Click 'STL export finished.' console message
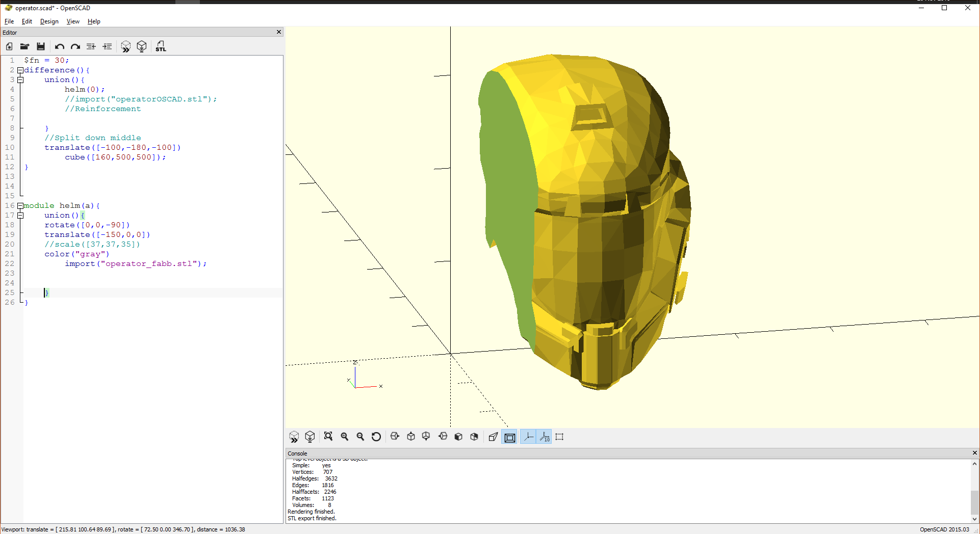The width and height of the screenshot is (980, 534). tap(312, 518)
